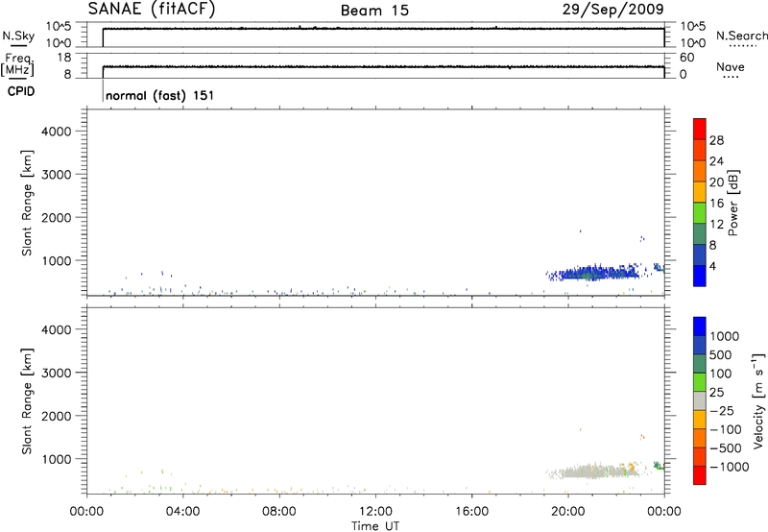This screenshot has width=768, height=532.
Task: Click the N.Search legend label
Action: [741, 36]
